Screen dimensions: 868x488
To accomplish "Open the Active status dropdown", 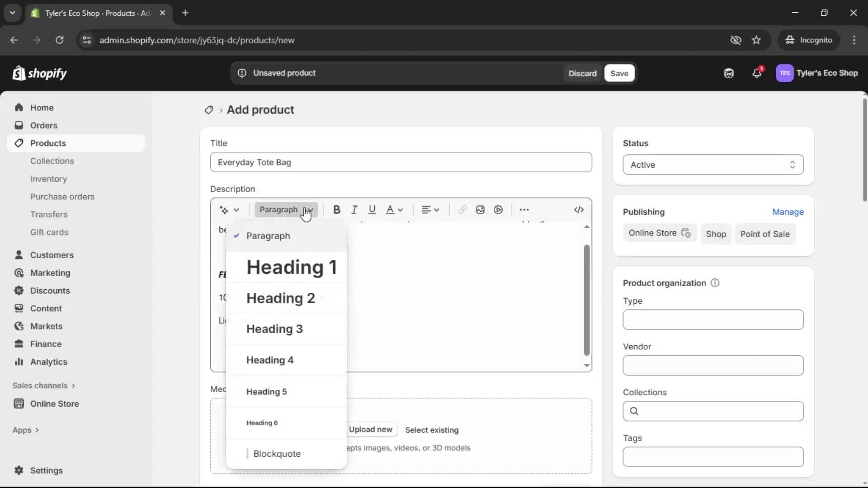I will tap(712, 164).
